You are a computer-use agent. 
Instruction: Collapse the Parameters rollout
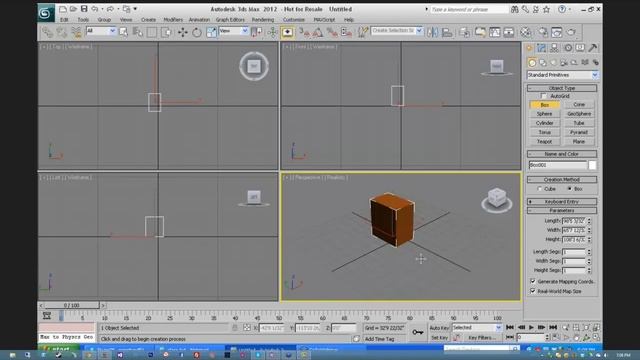pyautogui.click(x=562, y=211)
